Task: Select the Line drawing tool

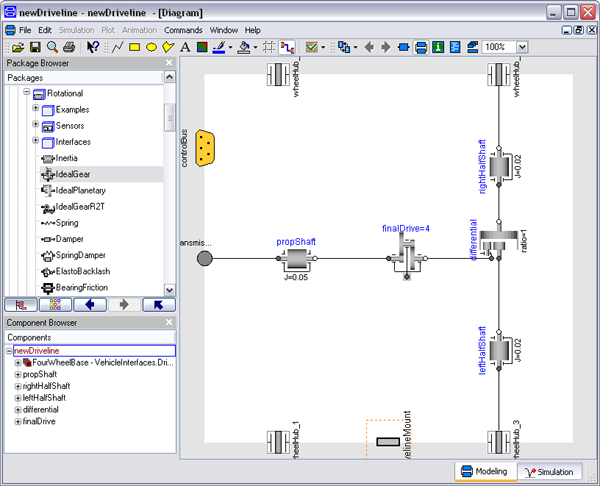Action: click(118, 47)
